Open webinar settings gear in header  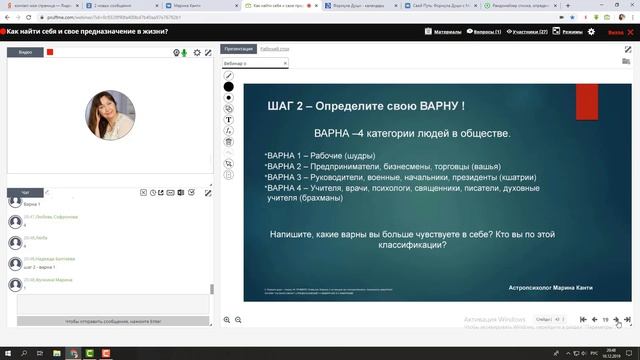coord(591,31)
